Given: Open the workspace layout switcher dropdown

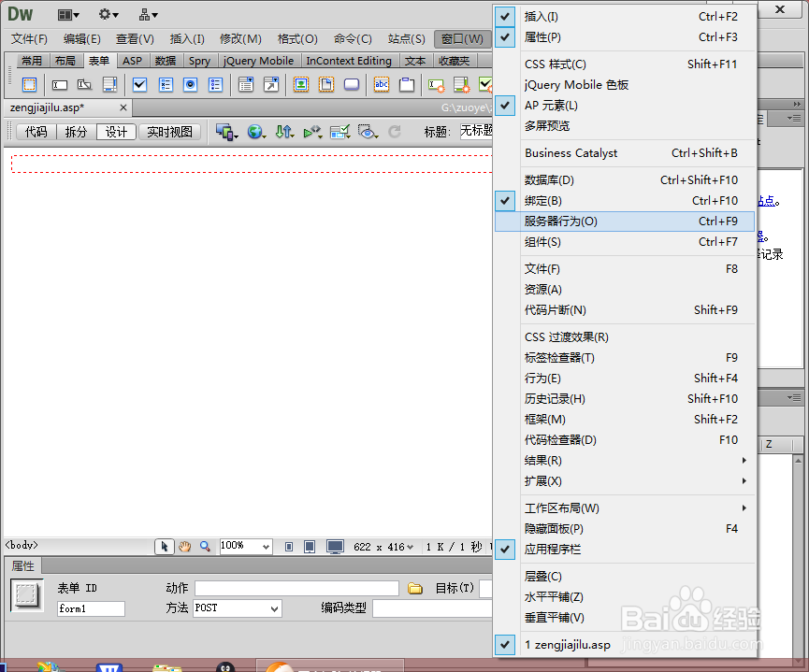Looking at the screenshot, I should 68,15.
